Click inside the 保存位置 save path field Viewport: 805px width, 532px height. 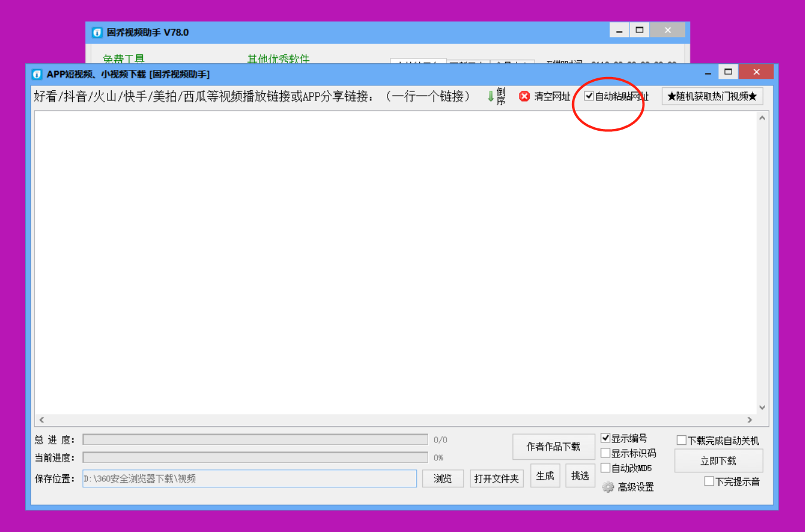[x=250, y=478]
